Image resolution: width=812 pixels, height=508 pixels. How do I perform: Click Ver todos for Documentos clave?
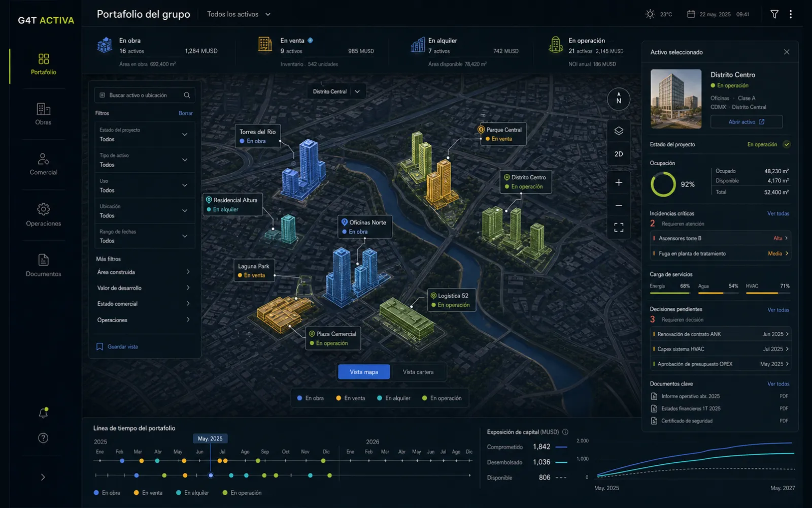click(778, 384)
